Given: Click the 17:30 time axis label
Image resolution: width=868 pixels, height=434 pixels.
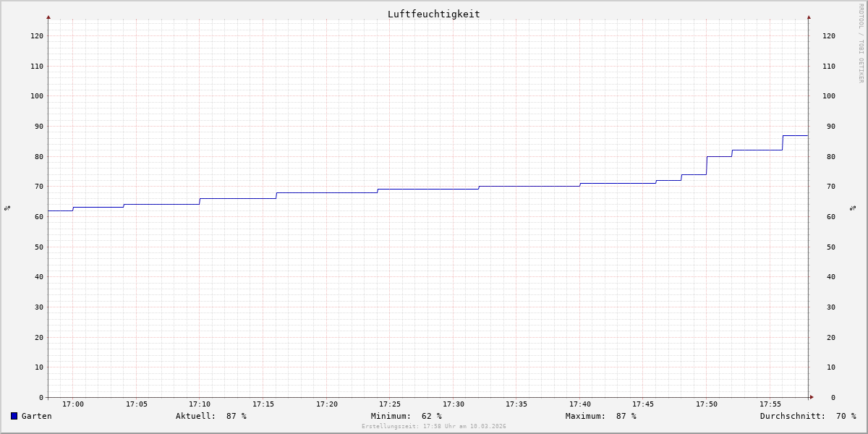Looking at the screenshot, I should point(454,404).
